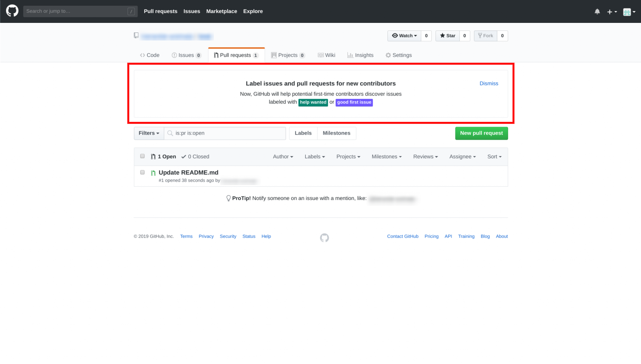The width and height of the screenshot is (641, 364).
Task: Star this repository
Action: pyautogui.click(x=447, y=36)
